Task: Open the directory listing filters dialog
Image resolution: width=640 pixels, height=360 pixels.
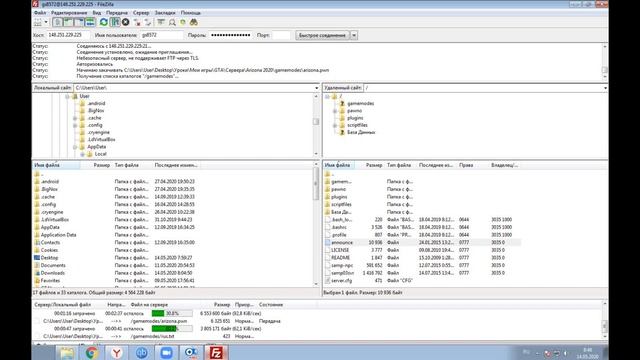Action: [161, 22]
